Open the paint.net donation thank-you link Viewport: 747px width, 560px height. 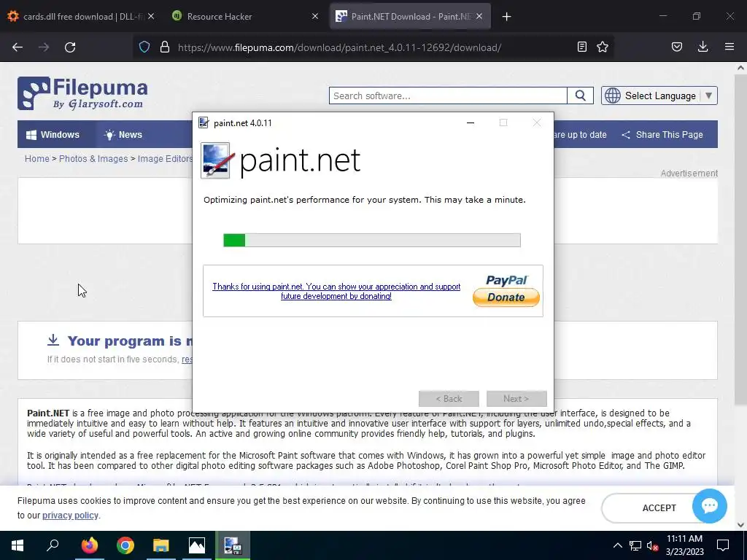[x=336, y=291]
